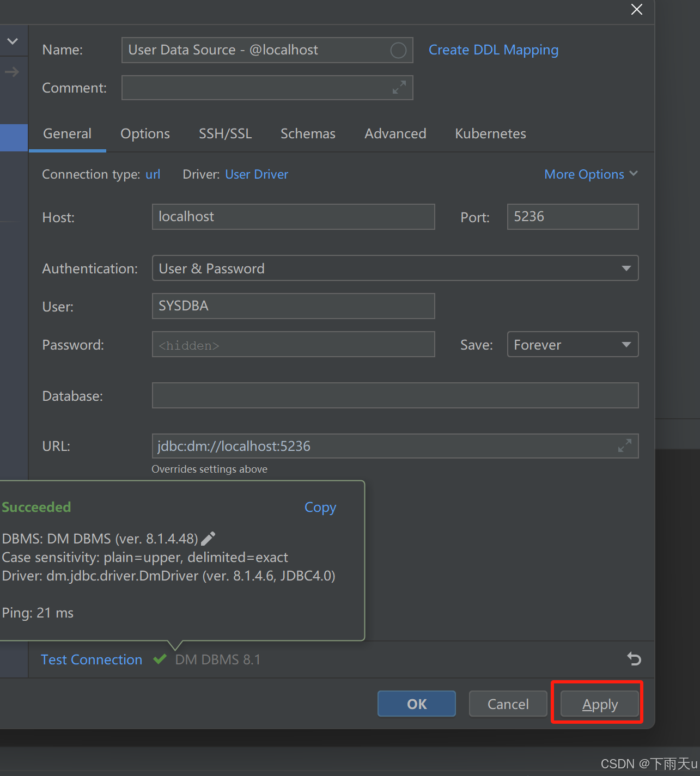Click the 'Overrides settings above' hint

pos(209,469)
